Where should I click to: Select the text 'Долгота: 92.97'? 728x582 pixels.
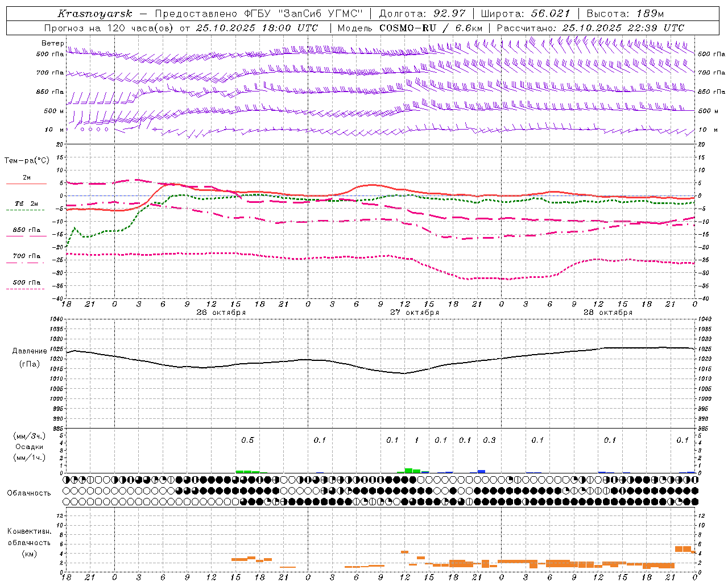pos(422,14)
